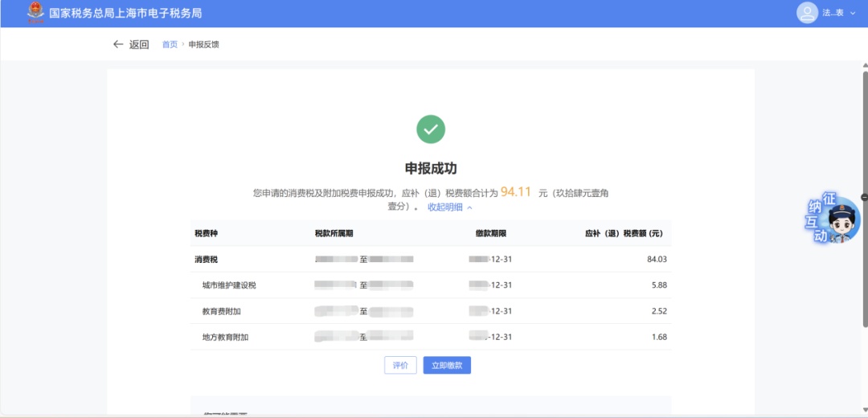The image size is (868, 418).
Task: Click the back arrow icon
Action: pyautogui.click(x=118, y=44)
